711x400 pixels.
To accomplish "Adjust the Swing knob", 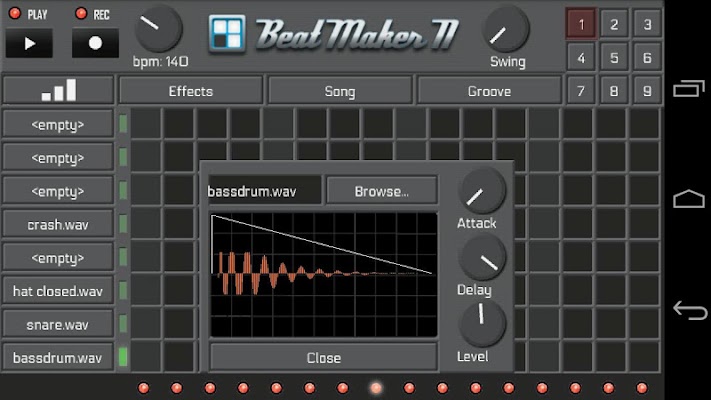I will pos(506,29).
